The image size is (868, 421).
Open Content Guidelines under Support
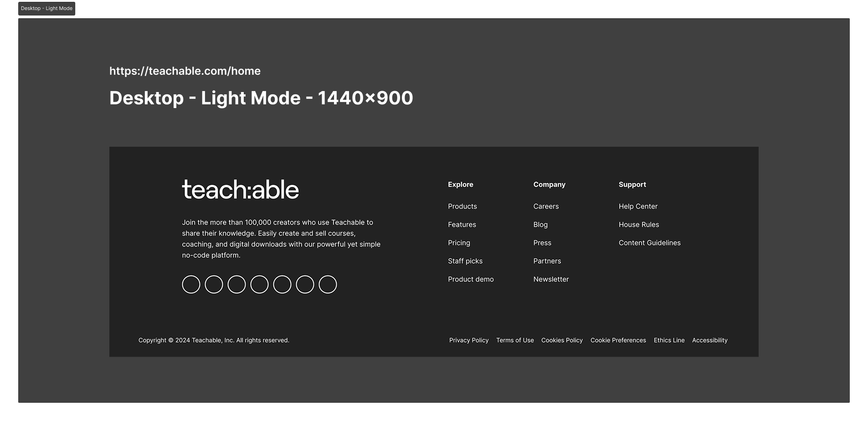tap(650, 243)
